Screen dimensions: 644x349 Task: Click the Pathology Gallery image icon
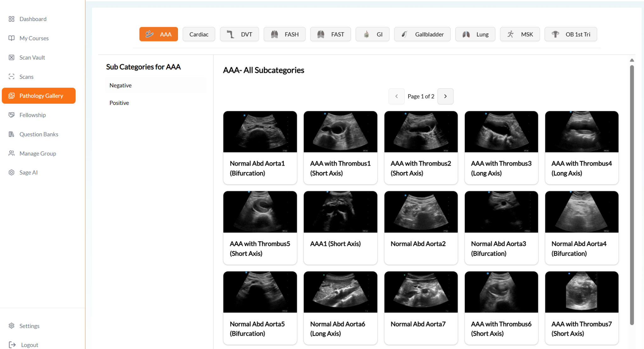coord(12,96)
